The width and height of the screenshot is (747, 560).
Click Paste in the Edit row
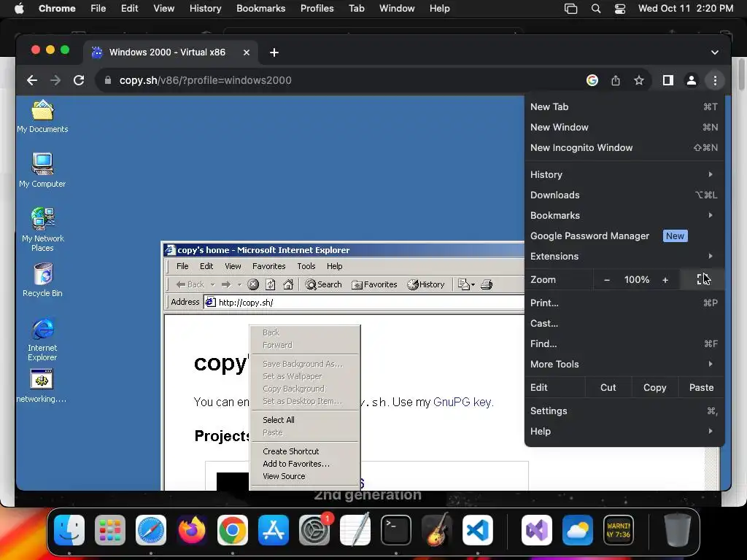tap(701, 388)
